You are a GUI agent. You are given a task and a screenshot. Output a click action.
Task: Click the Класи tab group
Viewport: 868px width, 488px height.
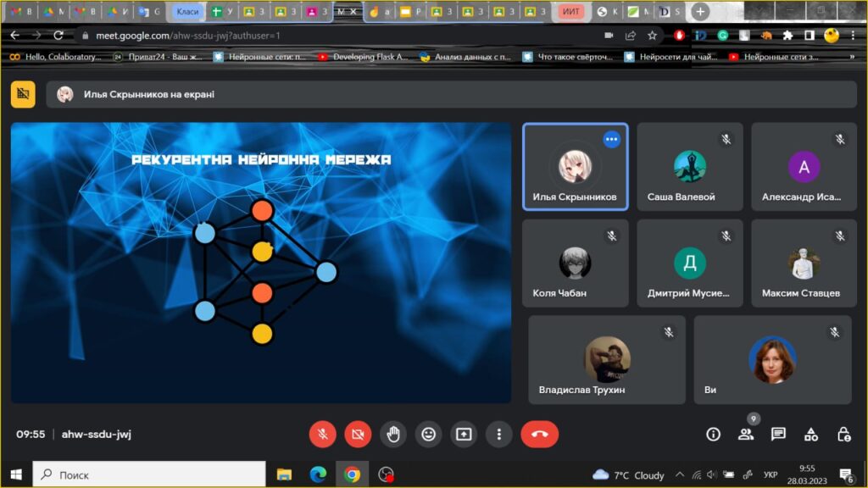(x=187, y=12)
